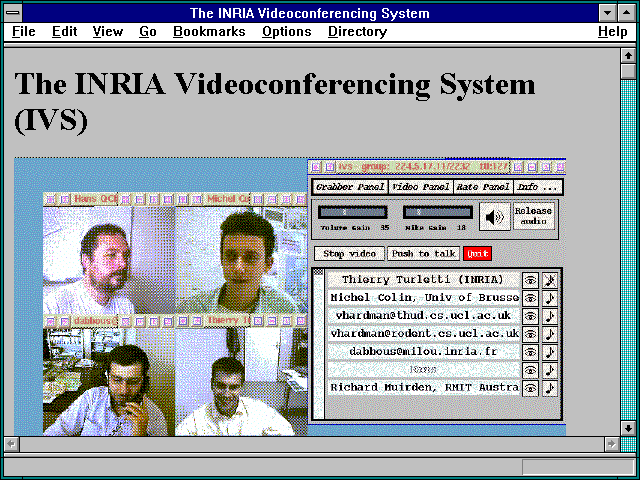The image size is (640, 480).
Task: Click the leftmost icon of the Hans QCI video title bar
Action: click(50, 200)
